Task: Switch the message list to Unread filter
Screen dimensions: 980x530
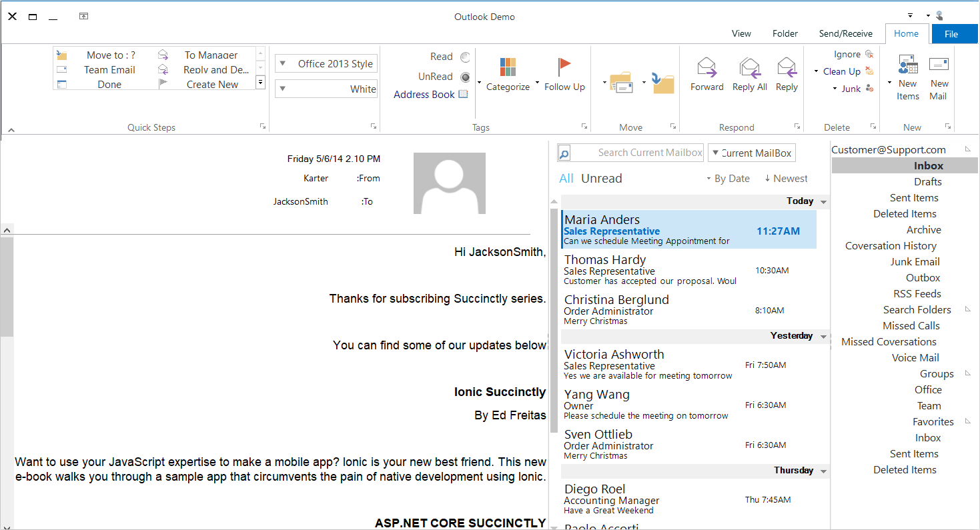Action: (x=602, y=178)
